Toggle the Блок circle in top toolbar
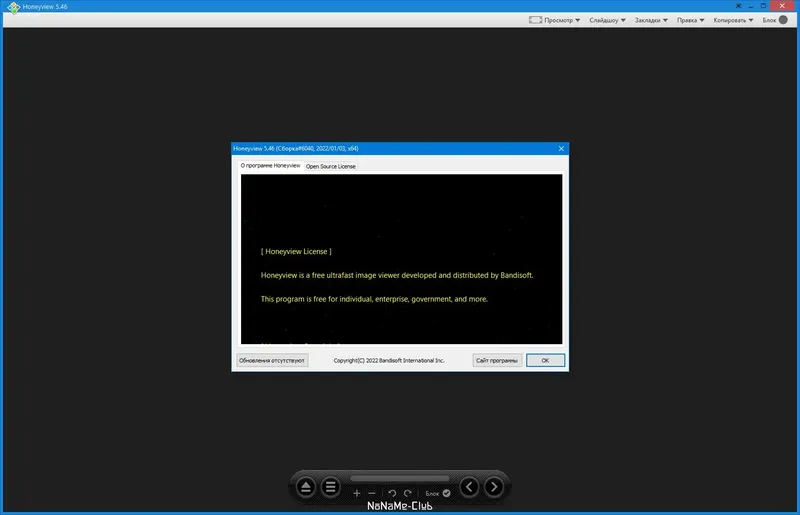Image resolution: width=800 pixels, height=515 pixels. pos(783,20)
